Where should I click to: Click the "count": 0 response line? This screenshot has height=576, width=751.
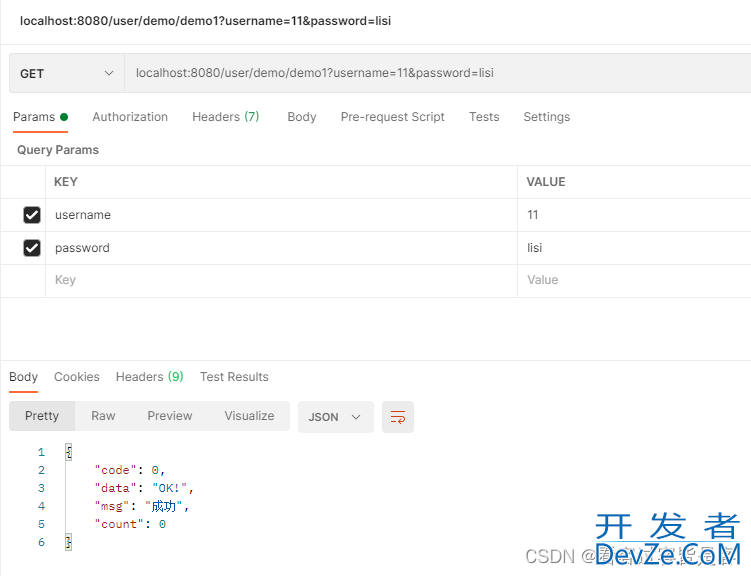(x=130, y=524)
